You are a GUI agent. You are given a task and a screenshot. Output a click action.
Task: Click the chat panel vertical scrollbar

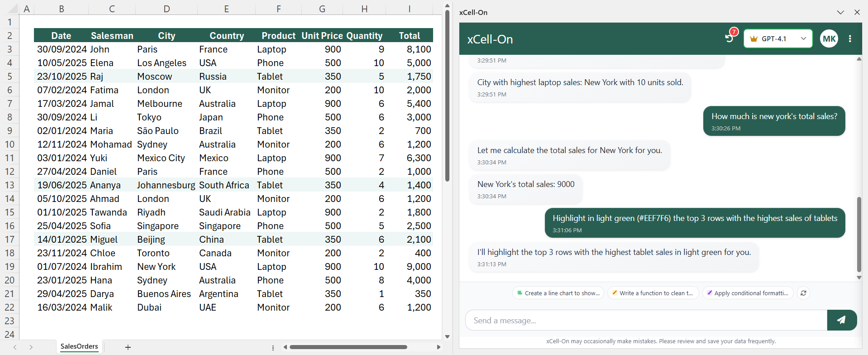click(858, 234)
